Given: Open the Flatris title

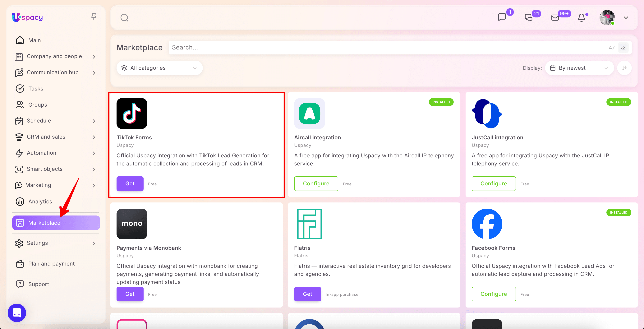Looking at the screenshot, I should click(302, 248).
